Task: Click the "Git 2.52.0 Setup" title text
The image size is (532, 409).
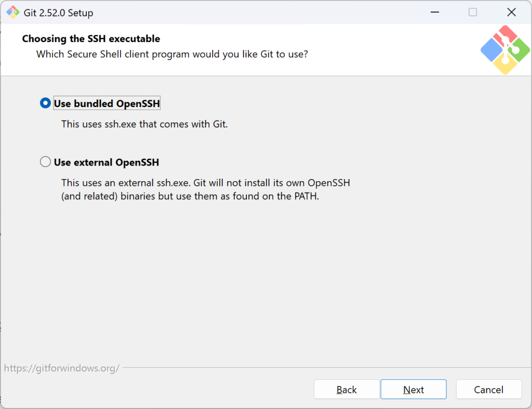Action: [x=59, y=13]
